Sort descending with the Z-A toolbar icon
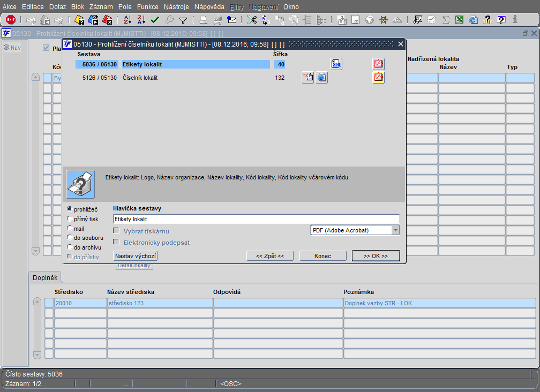Screen dimensions: 540x392 pyautogui.click(x=141, y=20)
